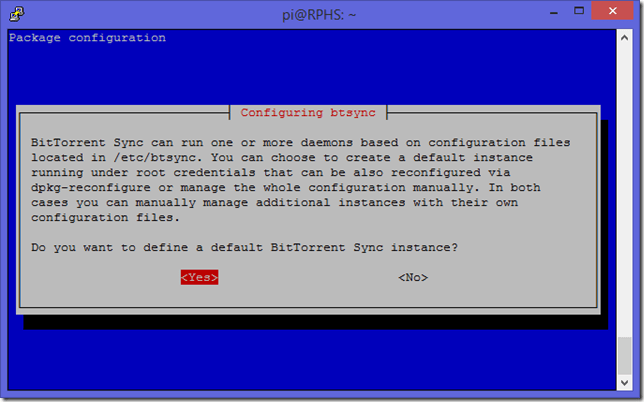Choose <No> in the btsync dialog
Screen dimensions: 644x402
pos(412,277)
